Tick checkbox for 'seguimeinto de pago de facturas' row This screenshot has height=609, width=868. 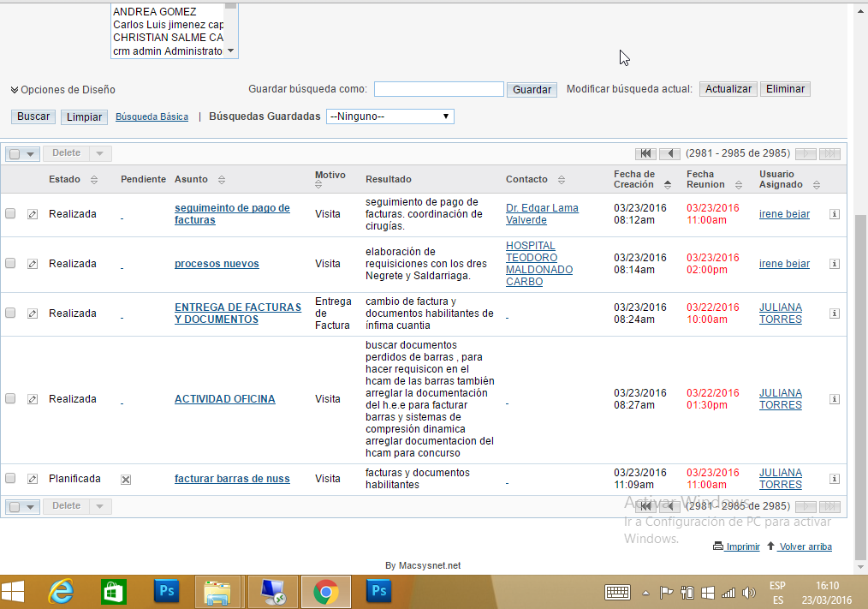[10, 214]
